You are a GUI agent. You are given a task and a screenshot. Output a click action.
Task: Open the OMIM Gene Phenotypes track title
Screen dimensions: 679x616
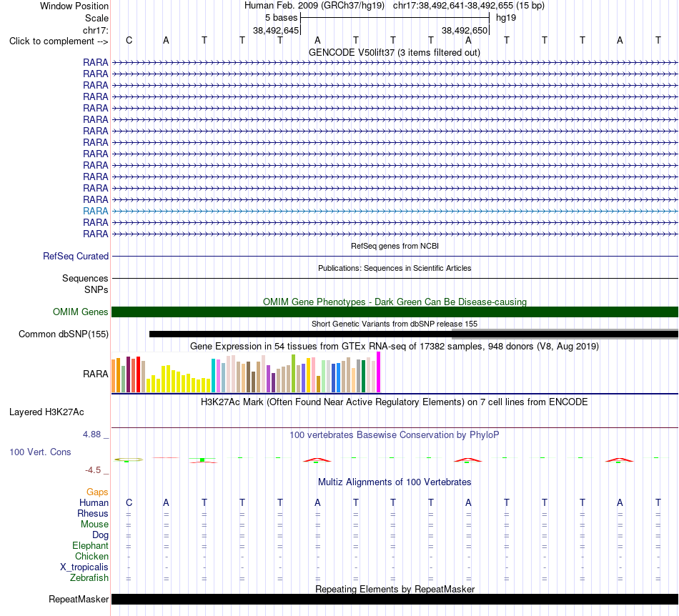pos(395,302)
